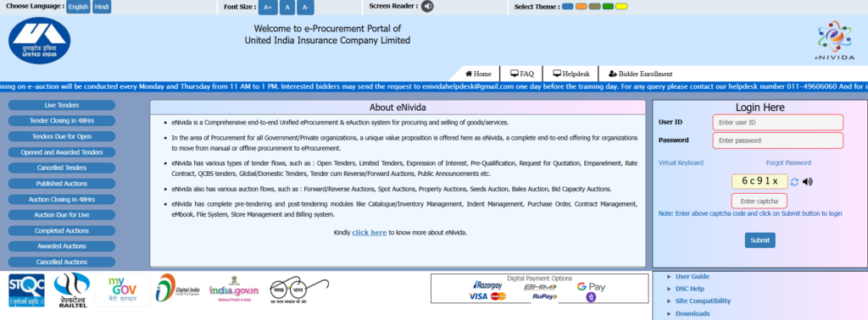Expand the User Guide item

click(x=692, y=276)
